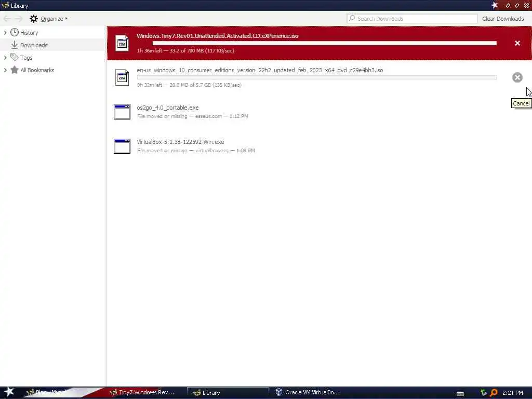Select the en-us_windows_10 iso filename
532x399 pixels.
[260, 70]
